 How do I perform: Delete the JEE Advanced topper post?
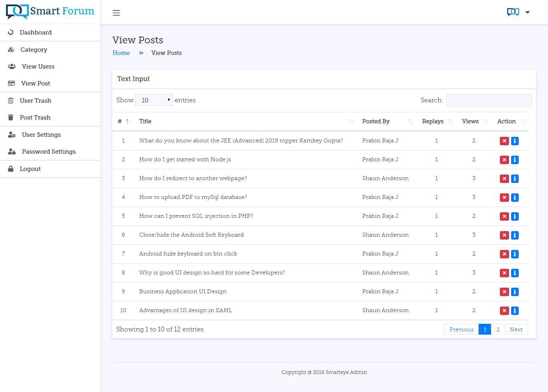click(504, 141)
